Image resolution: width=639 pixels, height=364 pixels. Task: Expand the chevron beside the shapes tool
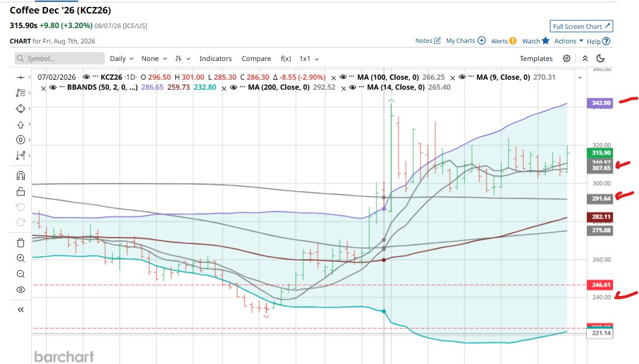click(29, 108)
